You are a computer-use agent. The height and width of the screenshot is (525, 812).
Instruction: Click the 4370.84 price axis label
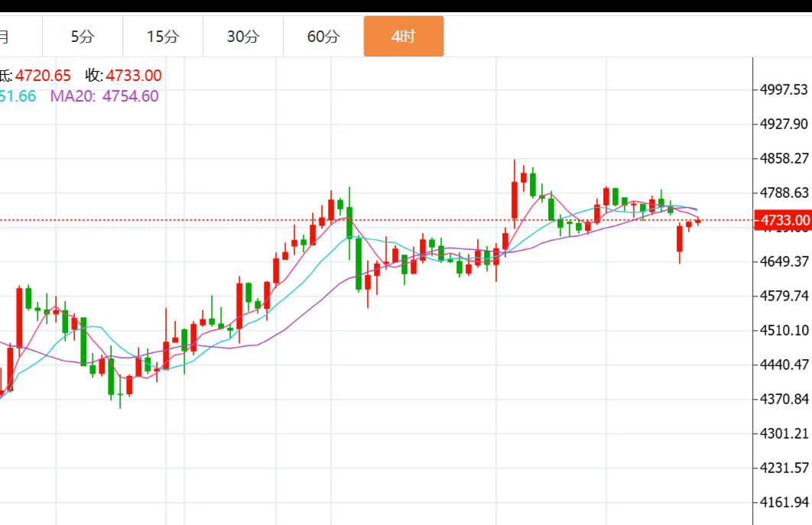pyautogui.click(x=784, y=399)
